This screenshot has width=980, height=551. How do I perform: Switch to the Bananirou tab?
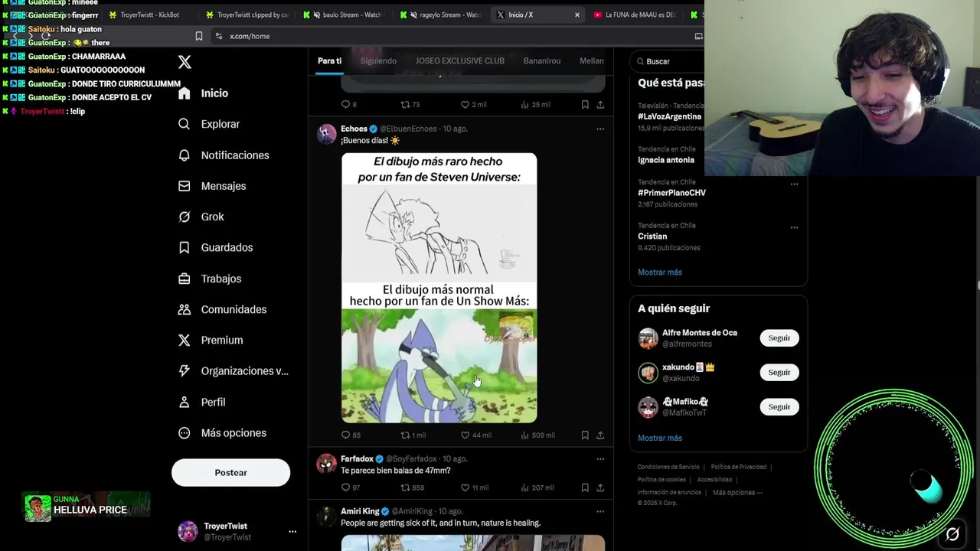[x=542, y=61]
